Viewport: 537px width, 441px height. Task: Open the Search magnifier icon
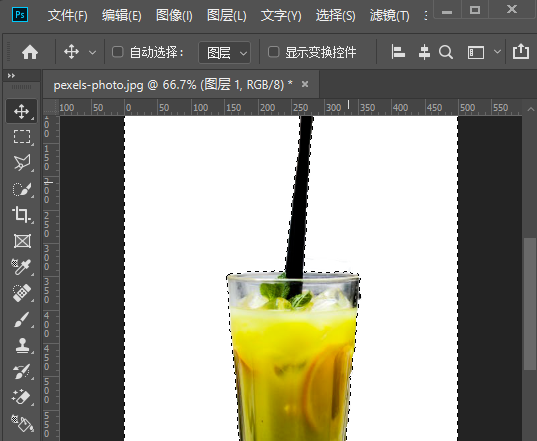446,52
